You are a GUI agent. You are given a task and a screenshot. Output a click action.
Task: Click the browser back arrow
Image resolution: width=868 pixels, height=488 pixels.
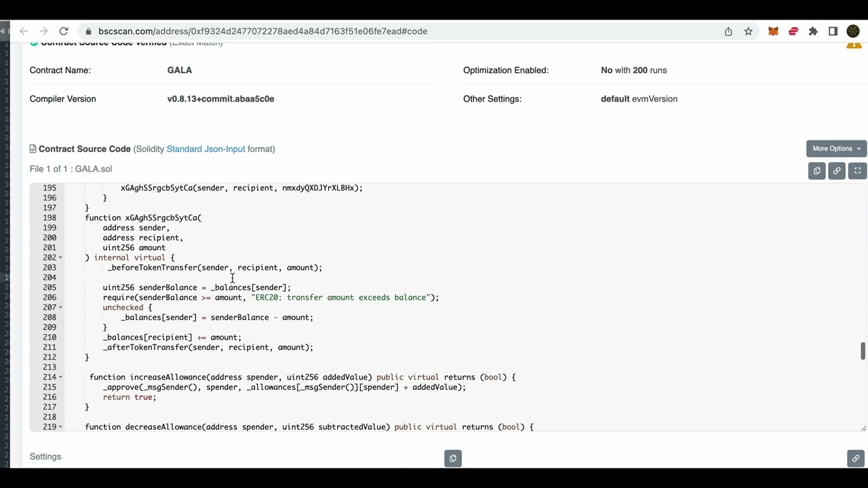tap(24, 31)
